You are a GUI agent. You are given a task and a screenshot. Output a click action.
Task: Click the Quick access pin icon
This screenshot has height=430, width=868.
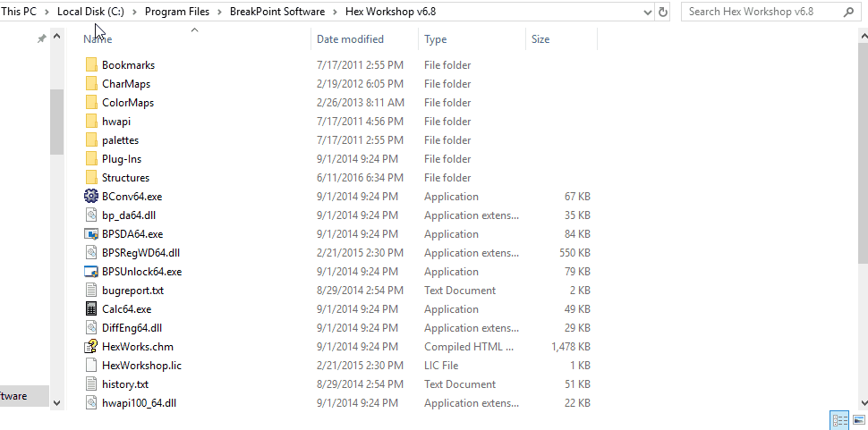coord(41,39)
